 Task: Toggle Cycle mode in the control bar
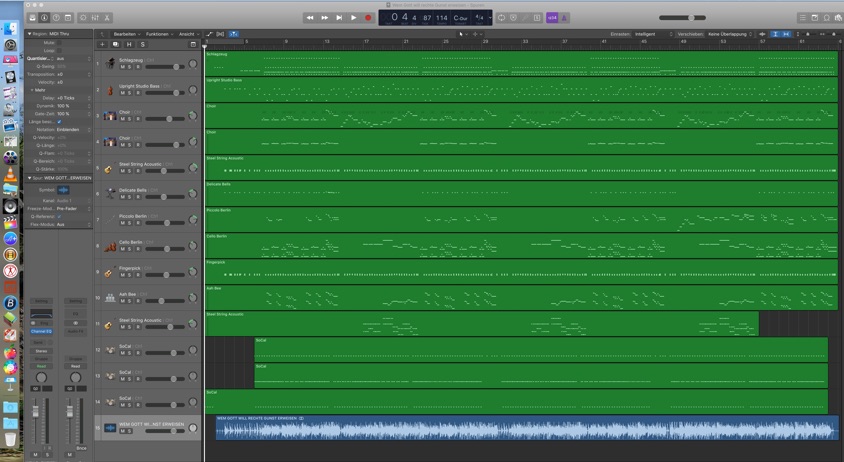[x=502, y=18]
